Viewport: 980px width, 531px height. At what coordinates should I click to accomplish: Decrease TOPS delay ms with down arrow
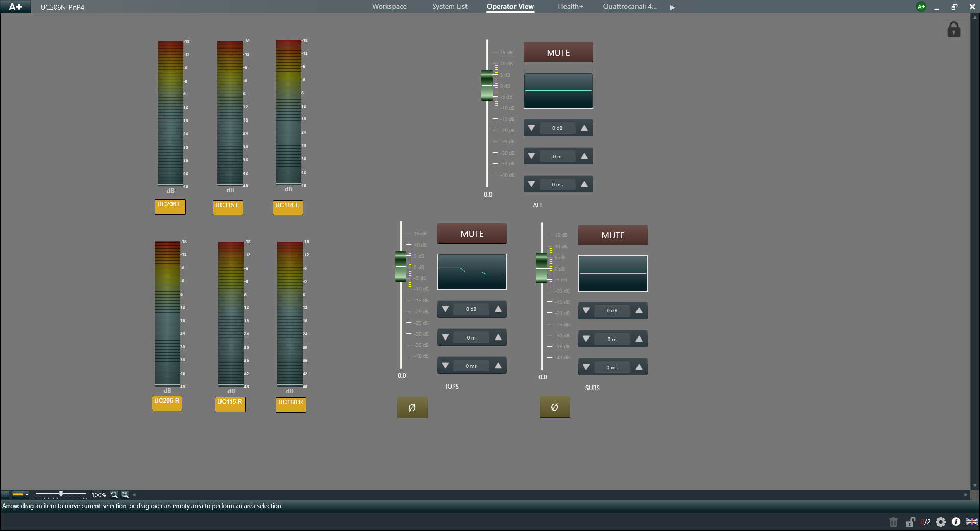446,366
